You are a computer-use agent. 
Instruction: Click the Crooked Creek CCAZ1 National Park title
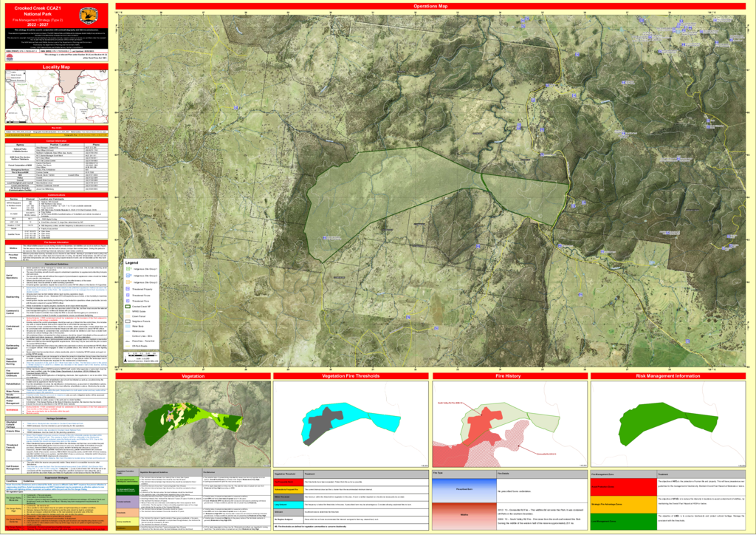[38, 12]
